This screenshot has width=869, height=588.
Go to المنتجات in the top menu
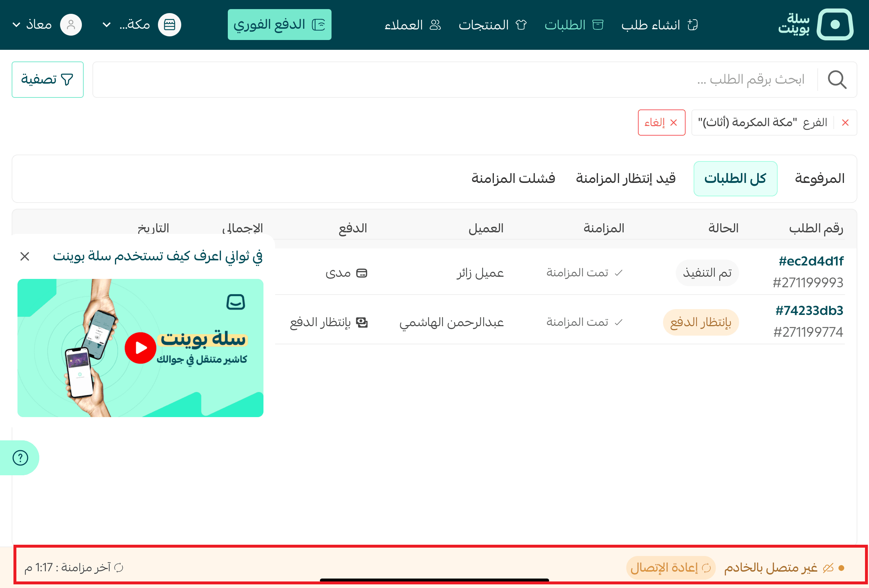(x=492, y=25)
